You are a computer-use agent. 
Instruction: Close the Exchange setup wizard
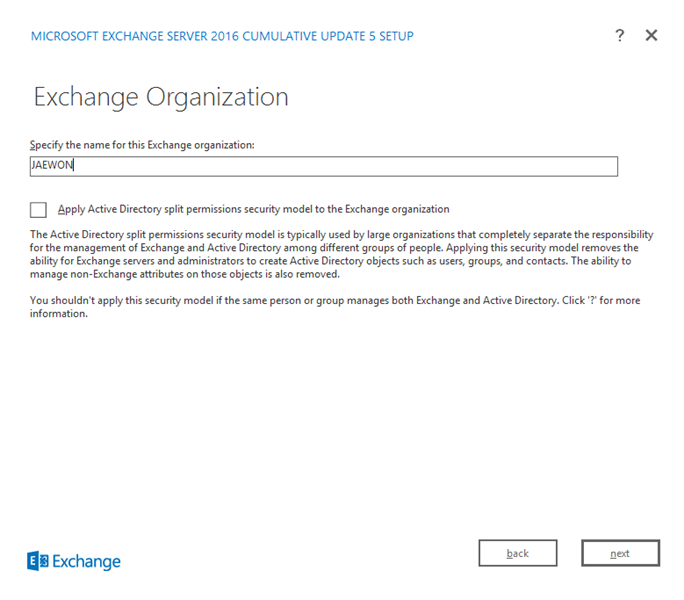click(x=651, y=35)
